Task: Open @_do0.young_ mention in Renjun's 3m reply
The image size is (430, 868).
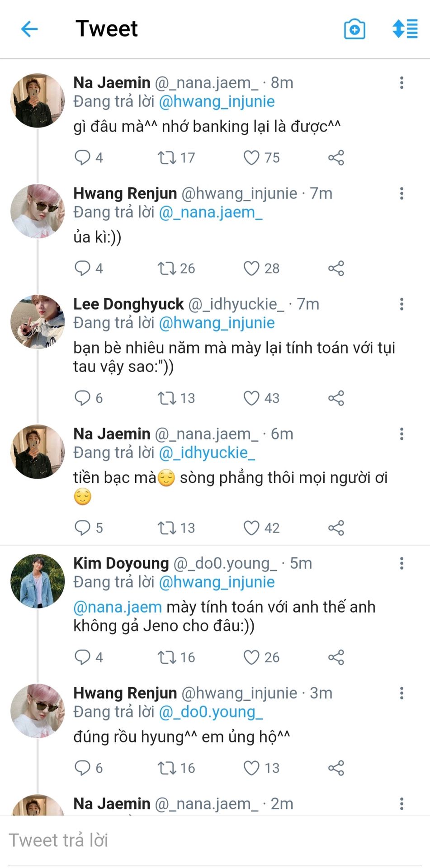Action: [211, 712]
